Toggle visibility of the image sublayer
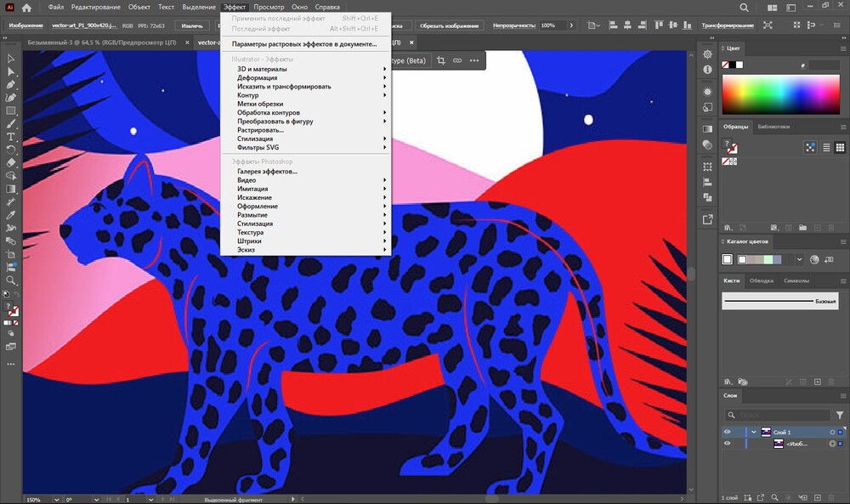Screen dimensions: 850x504 [x=727, y=444]
